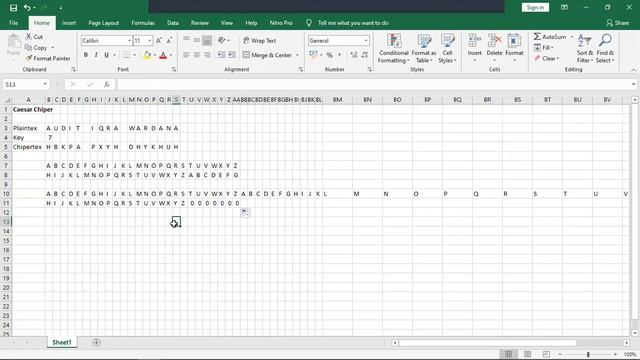The image size is (640, 360).
Task: Click the Tell me what you want field
Action: 353,23
